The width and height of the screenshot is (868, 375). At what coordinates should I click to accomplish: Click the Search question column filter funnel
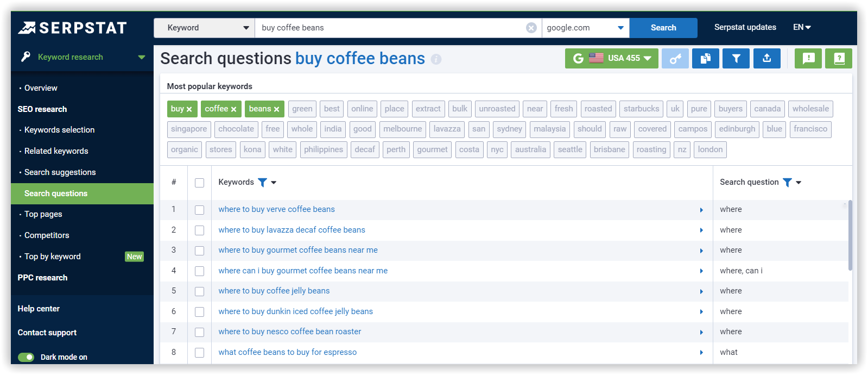787,183
